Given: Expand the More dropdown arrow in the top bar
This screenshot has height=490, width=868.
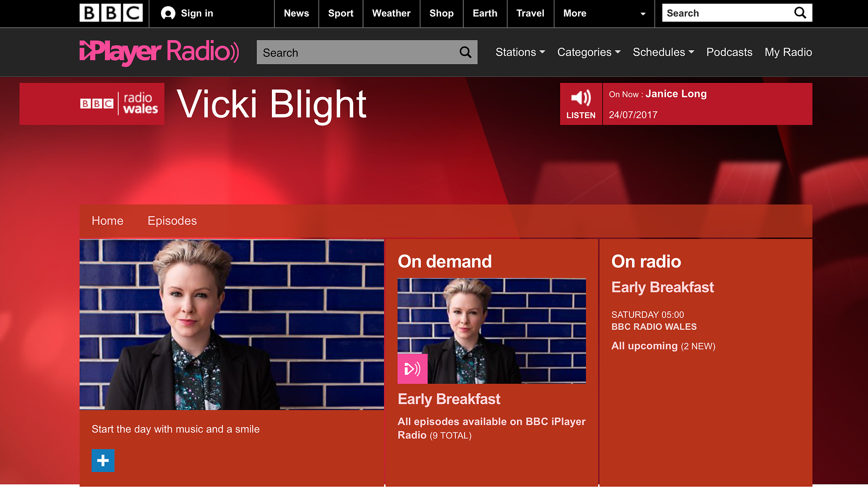Looking at the screenshot, I should (x=643, y=14).
